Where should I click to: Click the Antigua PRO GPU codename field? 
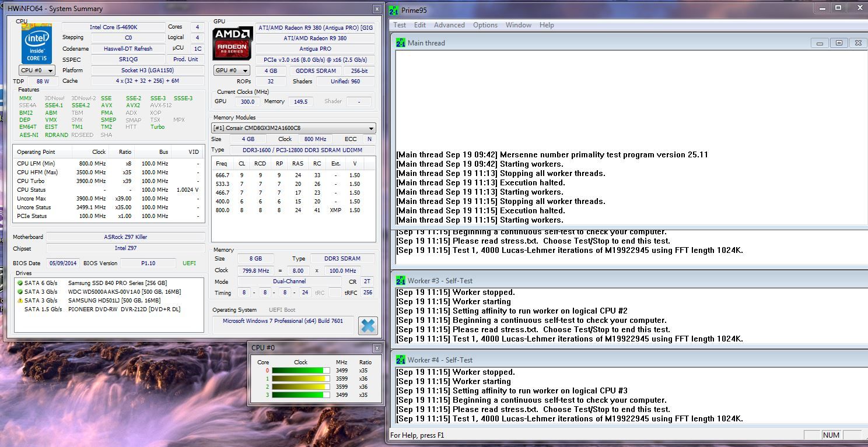(x=315, y=49)
